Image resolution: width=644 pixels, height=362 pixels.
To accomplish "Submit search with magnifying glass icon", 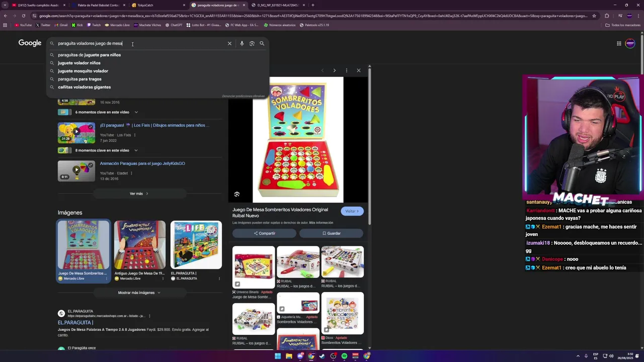I will (x=262, y=43).
